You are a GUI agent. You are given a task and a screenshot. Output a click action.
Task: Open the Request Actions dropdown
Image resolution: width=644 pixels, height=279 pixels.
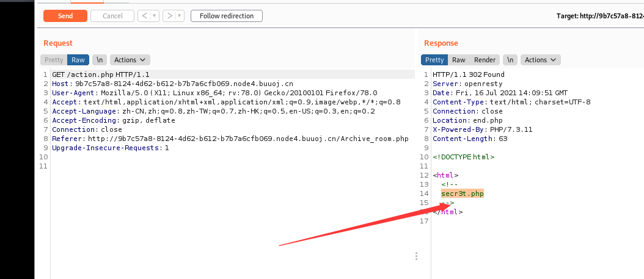130,60
